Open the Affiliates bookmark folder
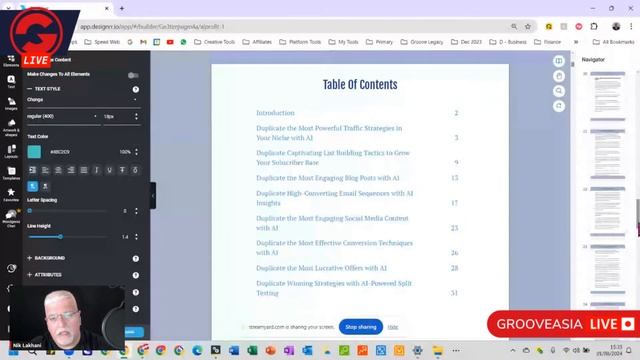This screenshot has width=640, height=360. click(x=257, y=42)
